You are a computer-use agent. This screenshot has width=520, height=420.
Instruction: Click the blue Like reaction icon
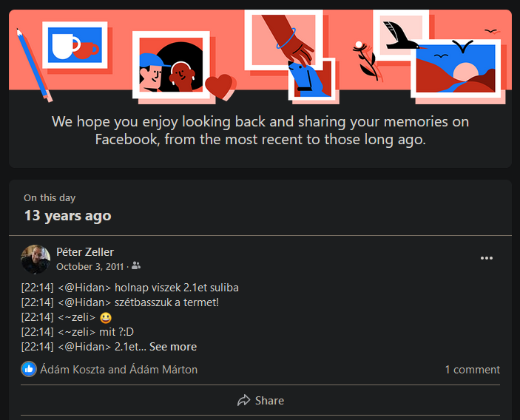click(x=29, y=369)
